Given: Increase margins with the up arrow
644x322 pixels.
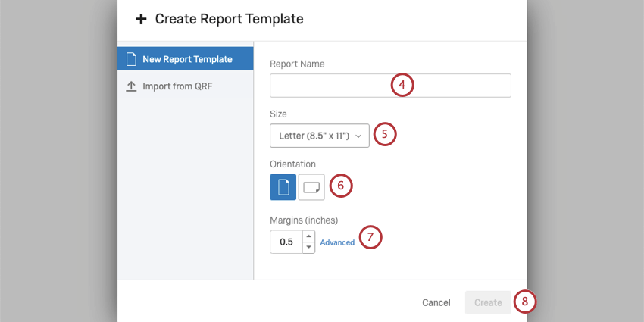Looking at the screenshot, I should 308,236.
